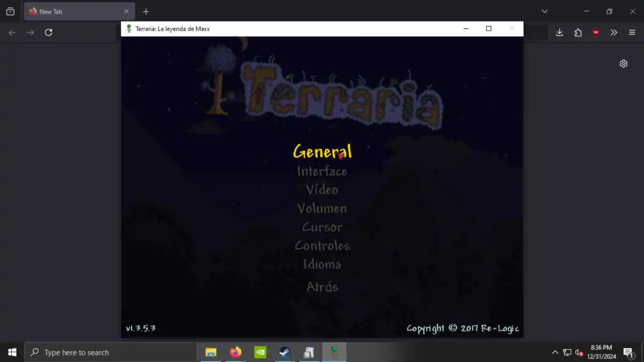Open the Cursor settings menu
Screen dimensions: 644x362
(322, 227)
